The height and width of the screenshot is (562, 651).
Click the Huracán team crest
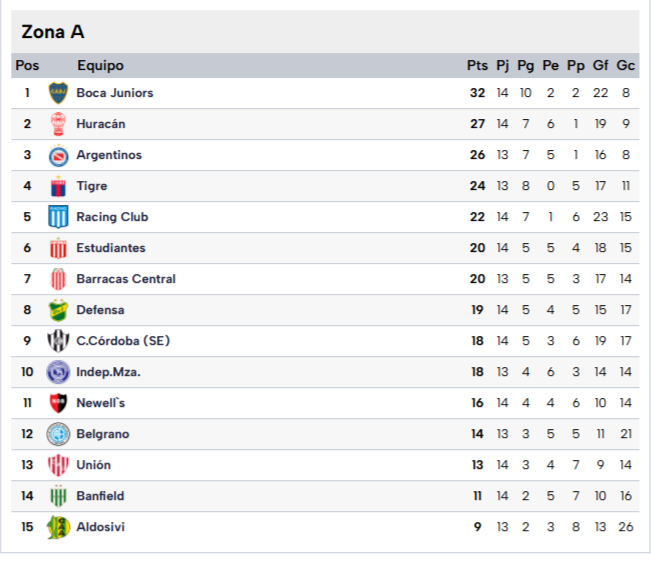(x=58, y=124)
